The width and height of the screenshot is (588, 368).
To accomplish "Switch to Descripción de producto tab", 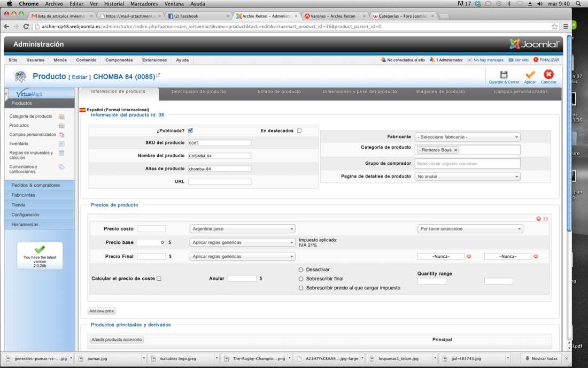I will pyautogui.click(x=199, y=91).
